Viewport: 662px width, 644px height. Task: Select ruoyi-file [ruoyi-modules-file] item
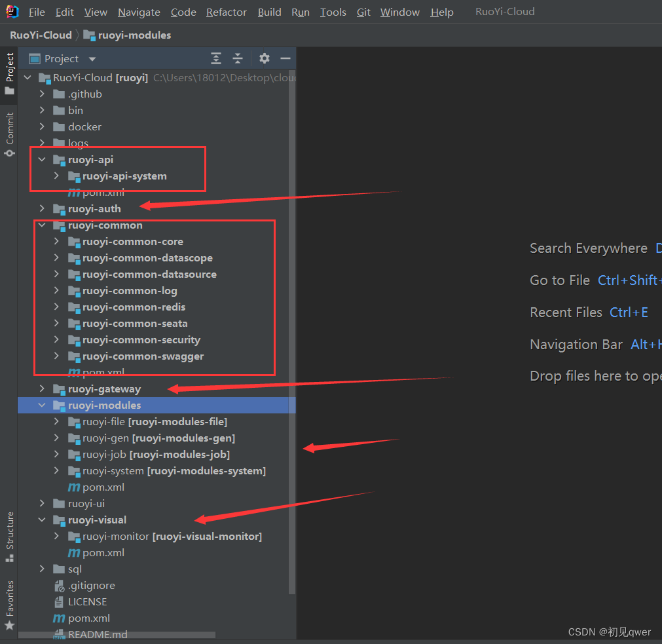(155, 422)
